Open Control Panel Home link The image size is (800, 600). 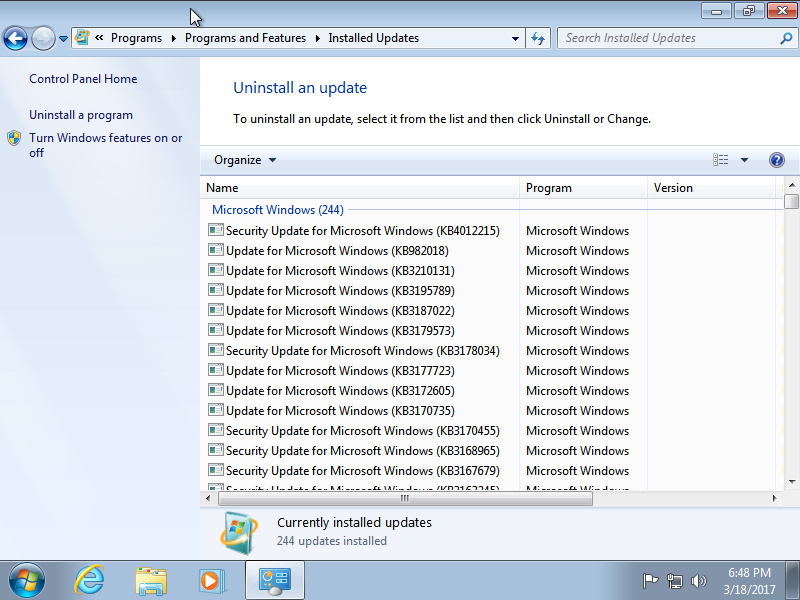coord(83,79)
